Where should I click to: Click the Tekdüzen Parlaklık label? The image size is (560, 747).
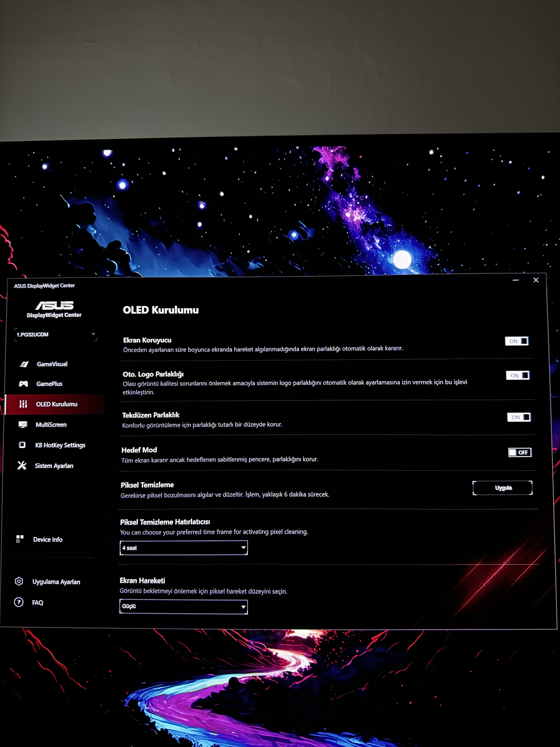(x=151, y=415)
